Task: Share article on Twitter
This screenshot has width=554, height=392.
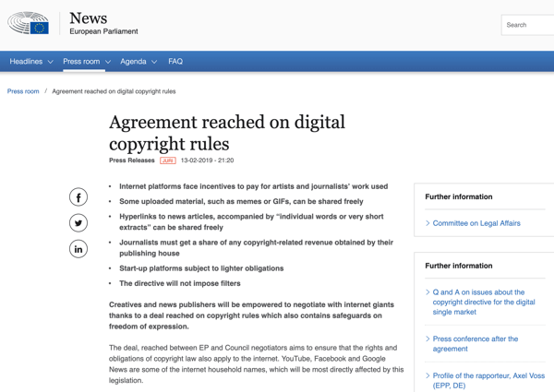Action: (78, 223)
